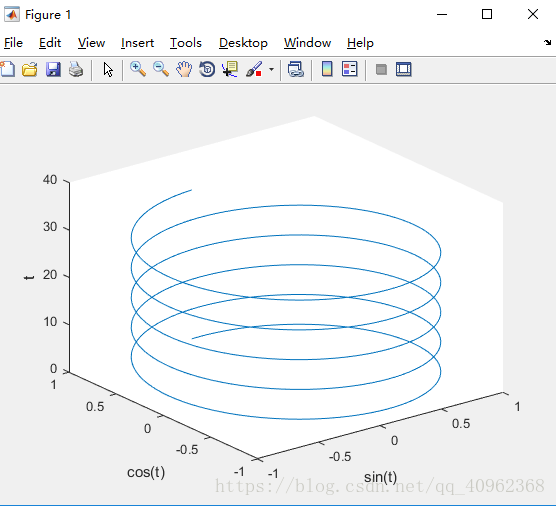Activate the Zoom In magnifier tool
The width and height of the screenshot is (556, 506).
click(x=138, y=69)
